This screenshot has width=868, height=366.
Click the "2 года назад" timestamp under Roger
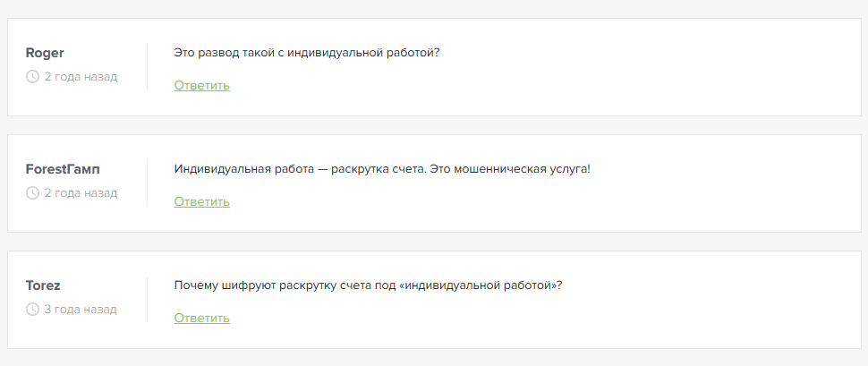pyautogui.click(x=81, y=77)
